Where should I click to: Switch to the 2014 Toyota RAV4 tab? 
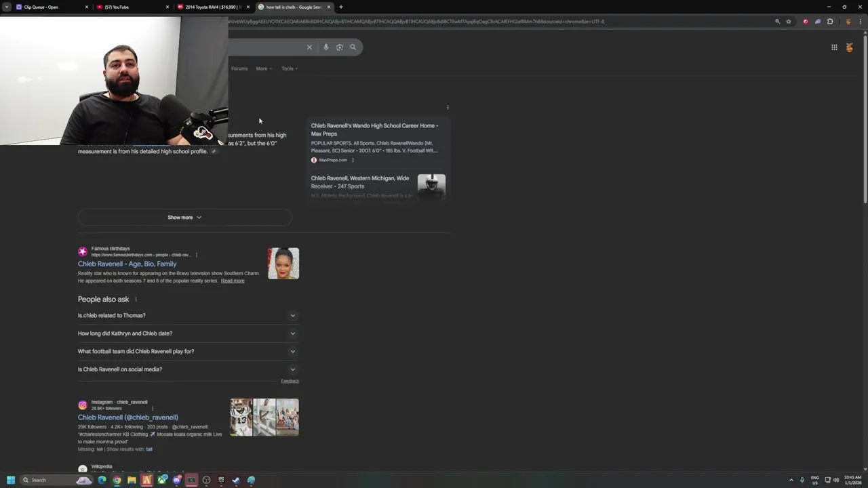click(213, 7)
